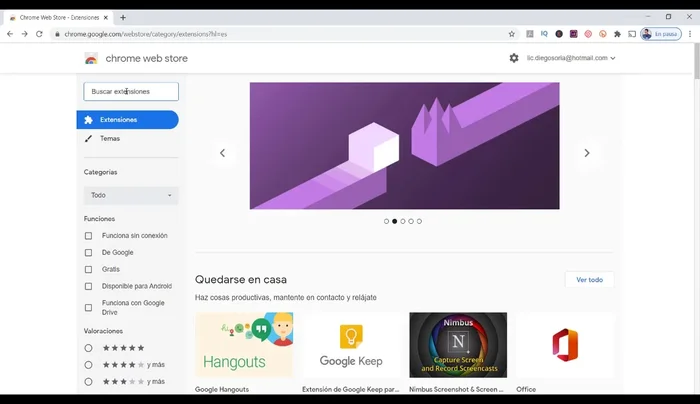700x404 pixels.
Task: Jump to first carousel slide dot
Action: [x=386, y=221]
